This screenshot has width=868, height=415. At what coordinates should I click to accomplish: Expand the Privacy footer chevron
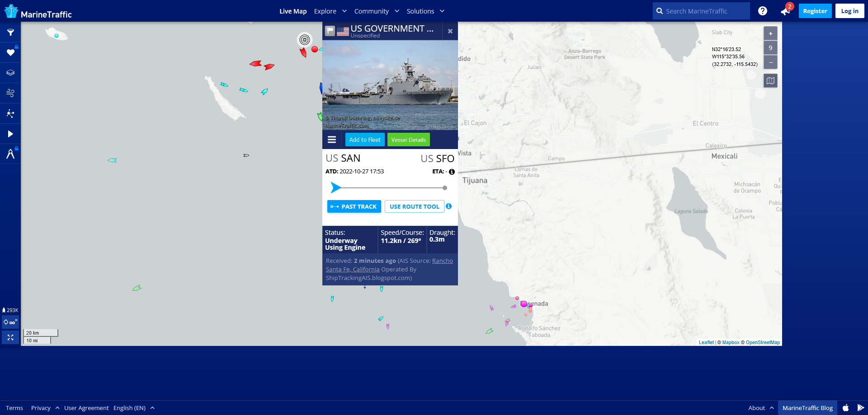point(57,408)
